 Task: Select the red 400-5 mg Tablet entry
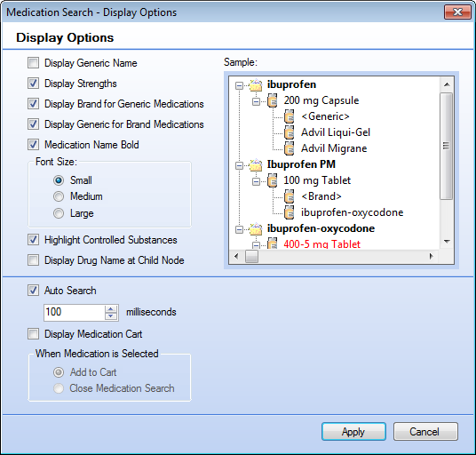point(321,244)
